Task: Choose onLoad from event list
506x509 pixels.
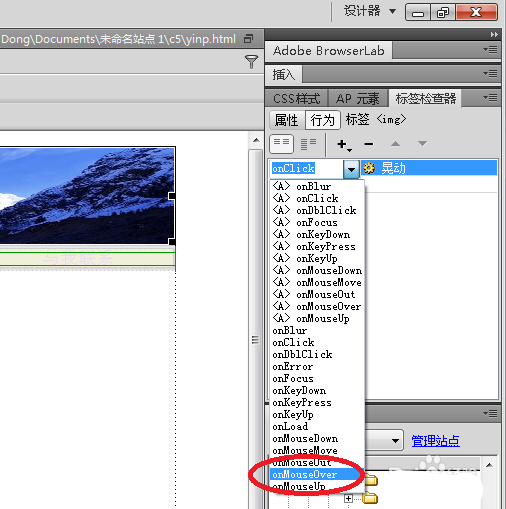Action: 317,426
